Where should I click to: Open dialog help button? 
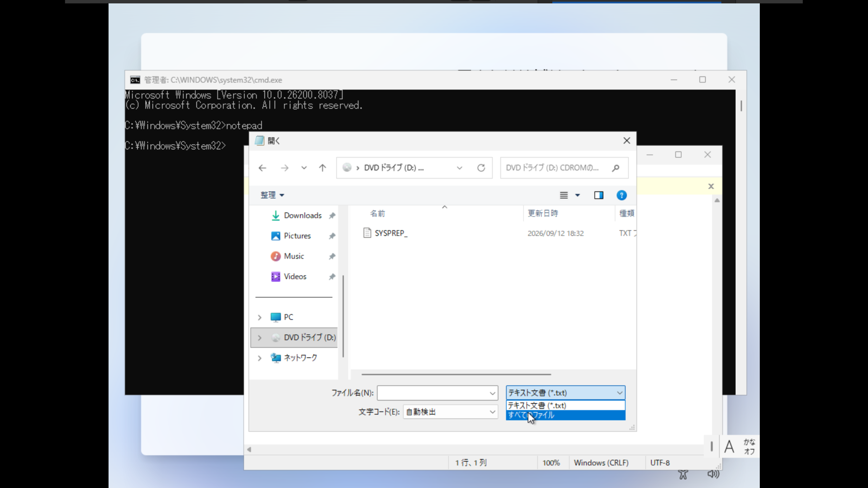pos(621,195)
